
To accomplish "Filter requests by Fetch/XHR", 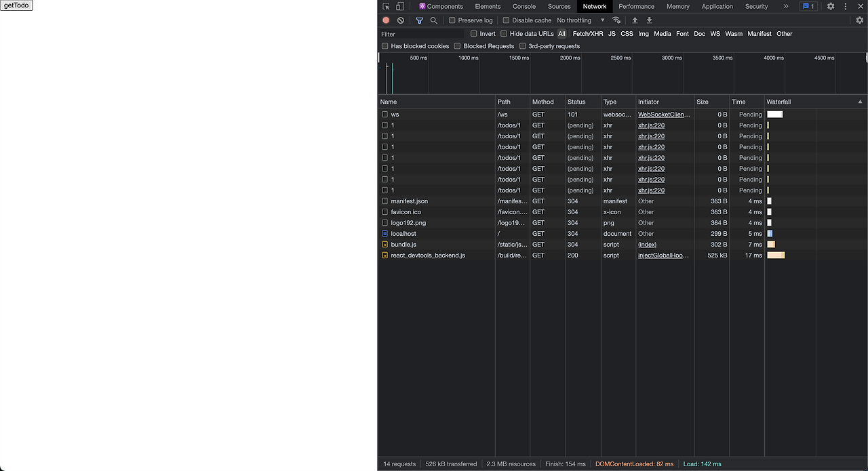I will (588, 34).
